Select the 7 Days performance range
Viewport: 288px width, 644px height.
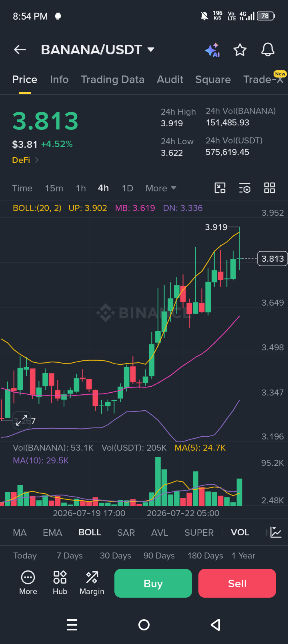click(x=70, y=556)
